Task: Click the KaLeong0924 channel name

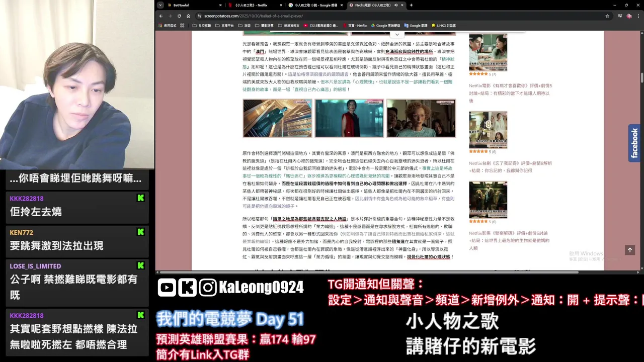Action: (x=261, y=287)
